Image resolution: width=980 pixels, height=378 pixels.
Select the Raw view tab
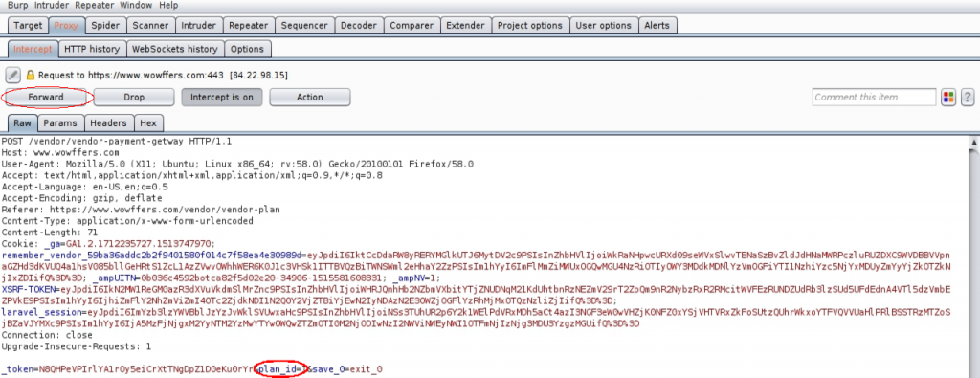point(23,123)
